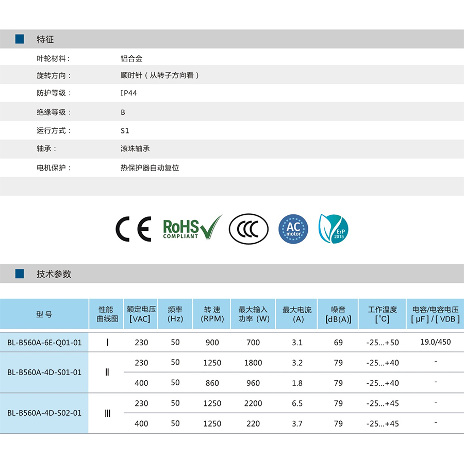Click the 3.2 A current cell
This screenshot has width=464, height=476.
click(x=297, y=363)
